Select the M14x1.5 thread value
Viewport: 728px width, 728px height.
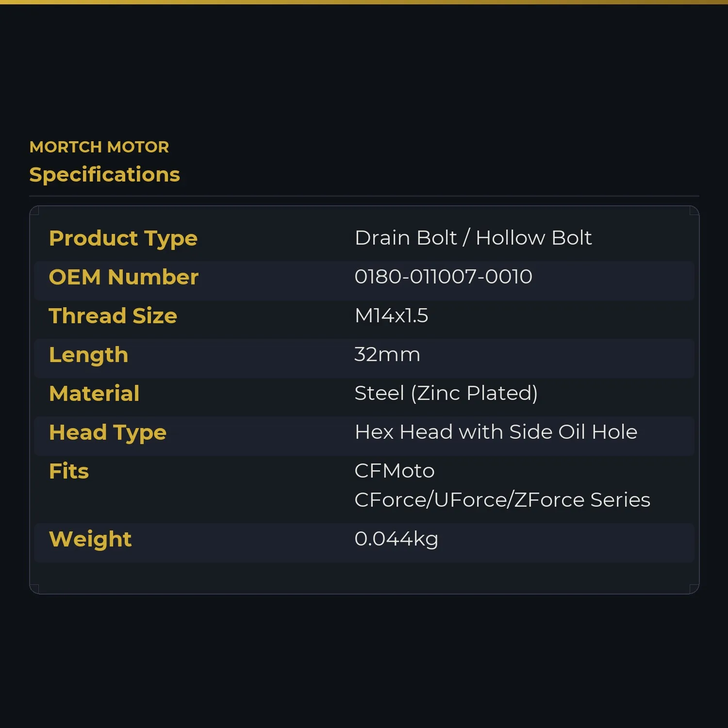(392, 315)
